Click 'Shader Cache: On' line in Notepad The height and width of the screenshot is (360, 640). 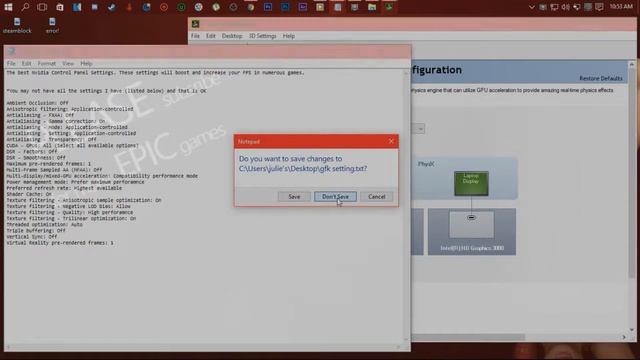click(x=29, y=194)
